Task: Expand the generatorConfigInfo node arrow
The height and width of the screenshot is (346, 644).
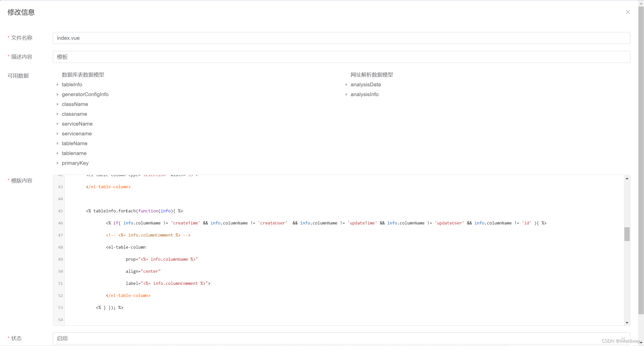Action: click(58, 94)
